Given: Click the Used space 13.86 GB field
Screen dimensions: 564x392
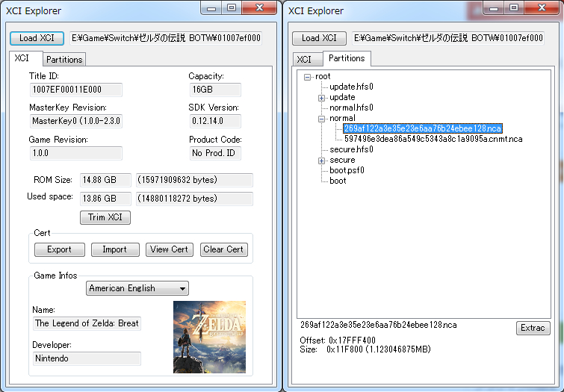Looking at the screenshot, I should 105,199.
